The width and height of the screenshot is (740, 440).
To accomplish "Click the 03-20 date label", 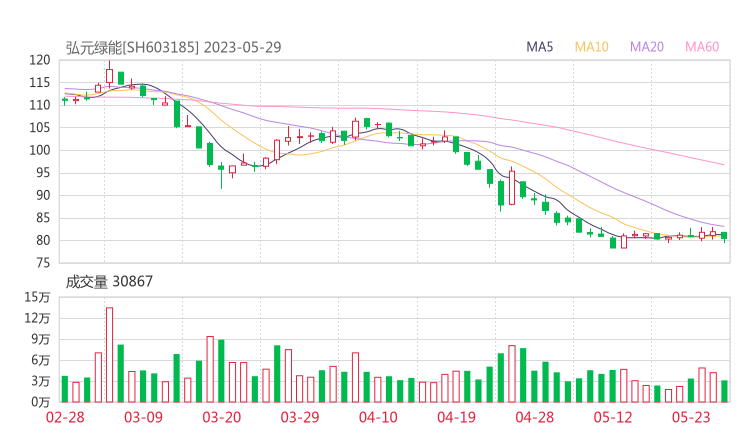I will 222,417.
